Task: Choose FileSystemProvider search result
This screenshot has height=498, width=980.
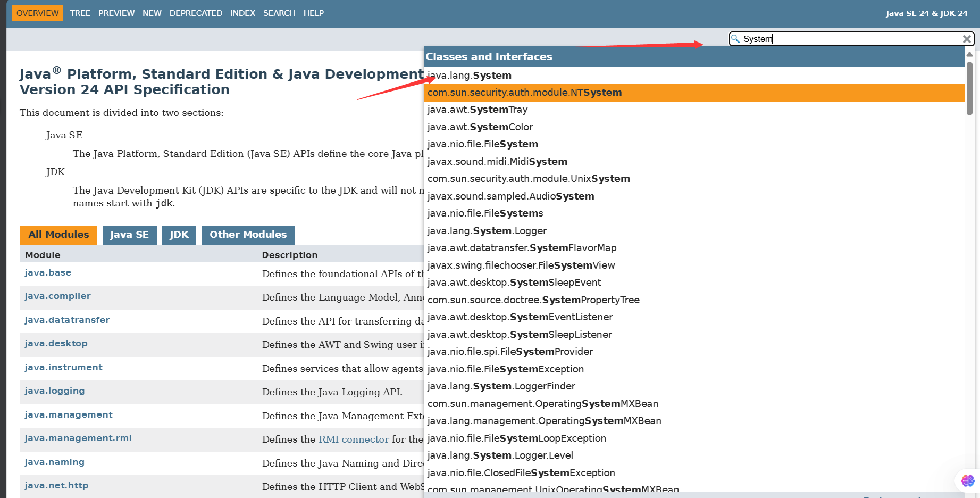Action: pos(694,352)
